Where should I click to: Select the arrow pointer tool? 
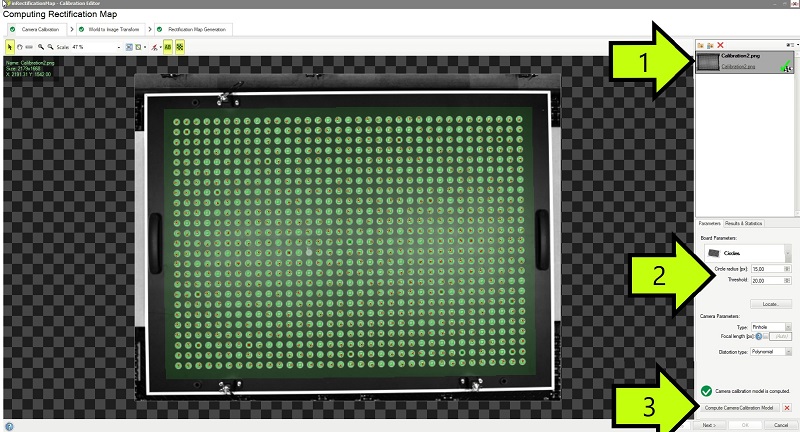coord(10,47)
